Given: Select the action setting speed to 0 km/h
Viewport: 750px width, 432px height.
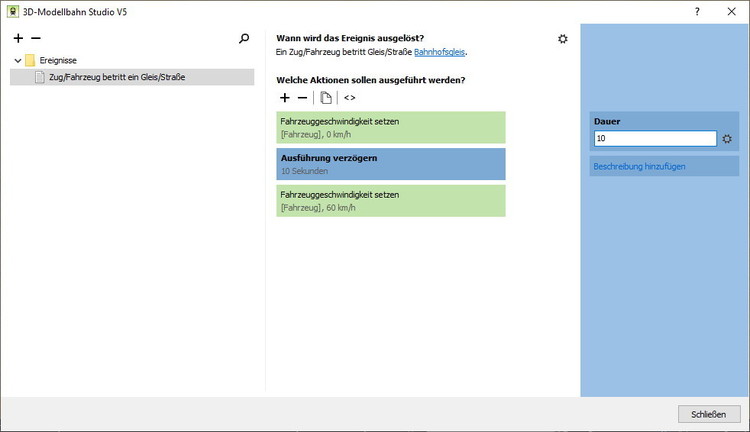Looking at the screenshot, I should [391, 127].
